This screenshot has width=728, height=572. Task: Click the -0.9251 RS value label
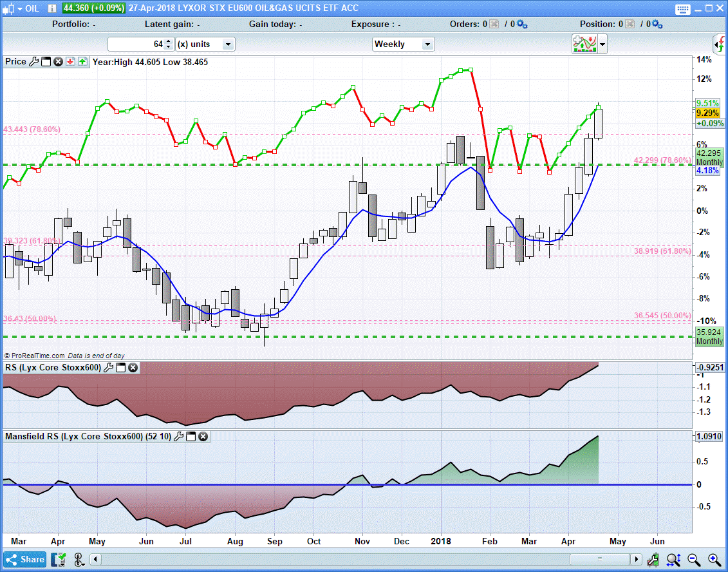click(710, 368)
